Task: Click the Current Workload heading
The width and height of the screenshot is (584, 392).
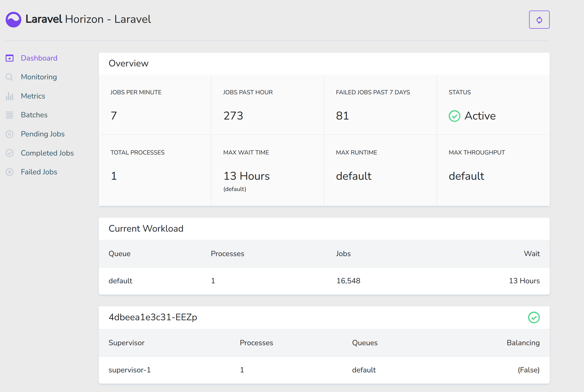Action: pyautogui.click(x=146, y=228)
